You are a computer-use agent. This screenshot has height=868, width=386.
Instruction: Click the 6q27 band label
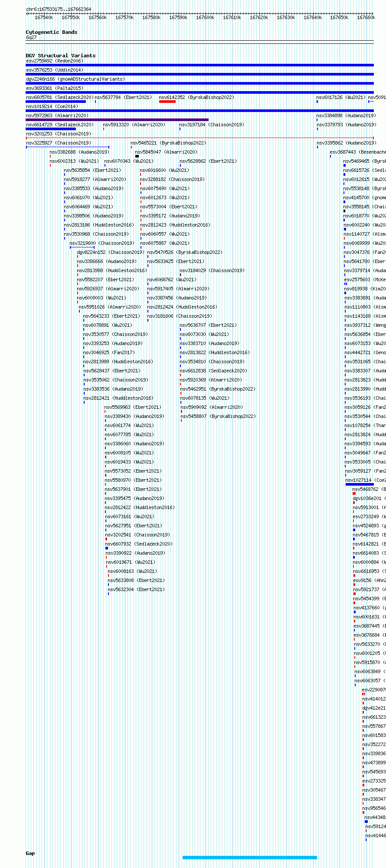pyautogui.click(x=31, y=37)
